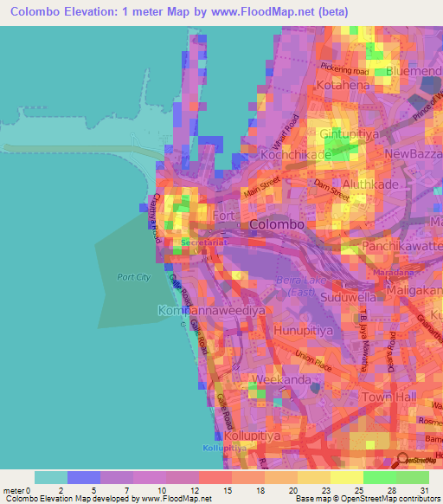Click the 'Panchikawatte' label
The width and height of the screenshot is (443, 504).
(402, 246)
